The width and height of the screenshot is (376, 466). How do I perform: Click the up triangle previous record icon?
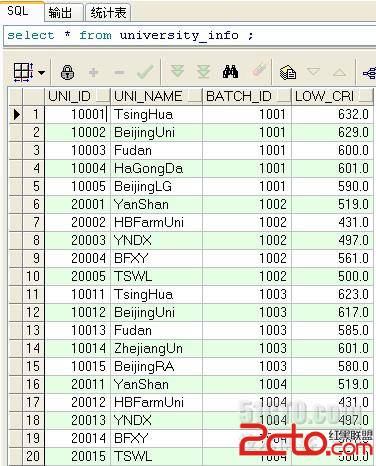pyautogui.click(x=339, y=72)
